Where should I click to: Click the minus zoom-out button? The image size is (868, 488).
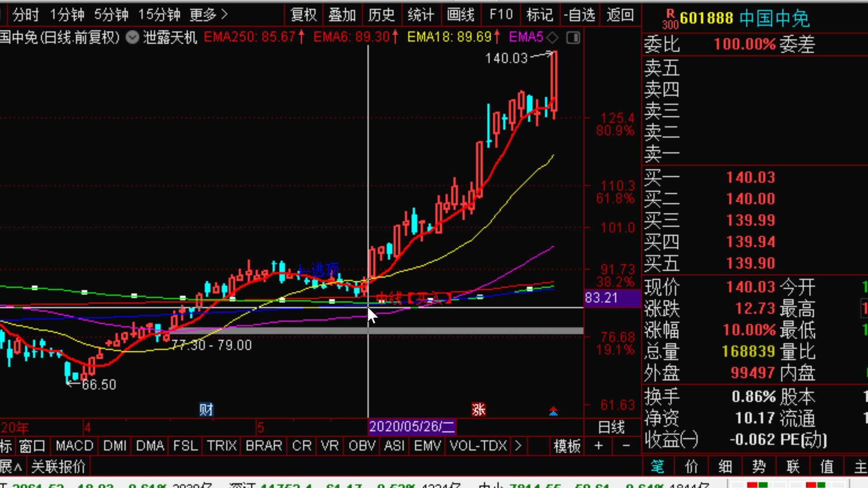pyautogui.click(x=626, y=446)
